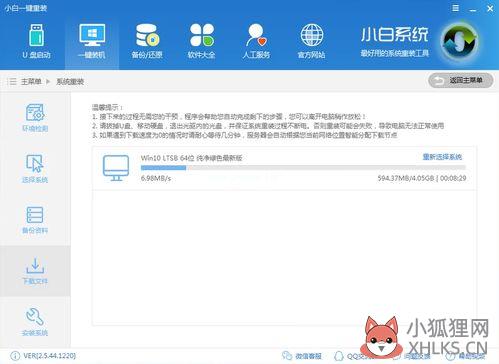Select the 备份资料 sidebar step
The image size is (499, 364).
(35, 220)
